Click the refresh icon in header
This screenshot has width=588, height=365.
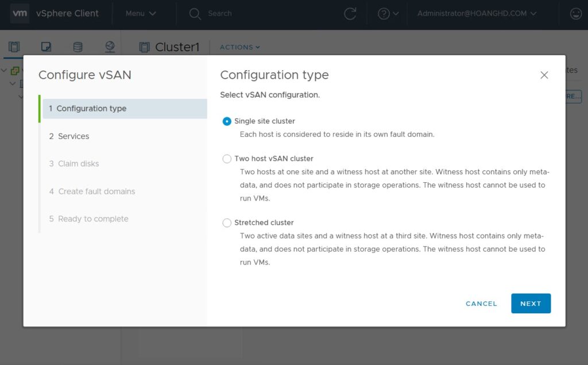[350, 14]
